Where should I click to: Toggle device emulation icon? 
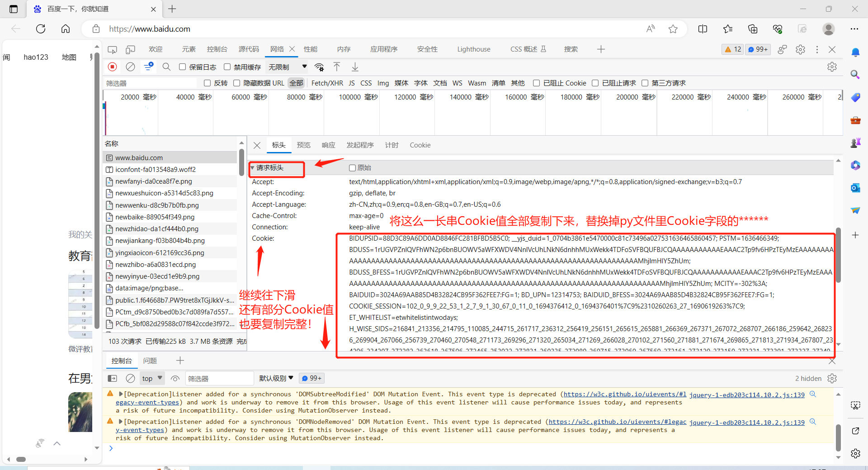[x=130, y=49]
